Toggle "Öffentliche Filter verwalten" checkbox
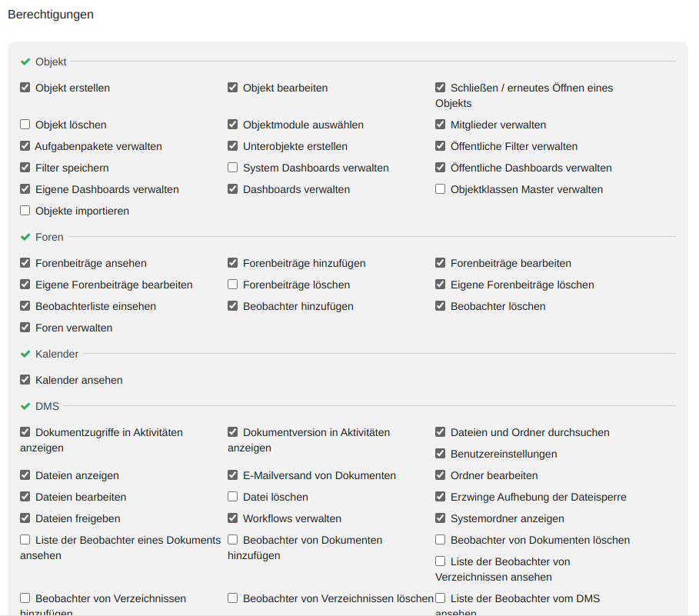The height and width of the screenshot is (616, 699). (441, 146)
